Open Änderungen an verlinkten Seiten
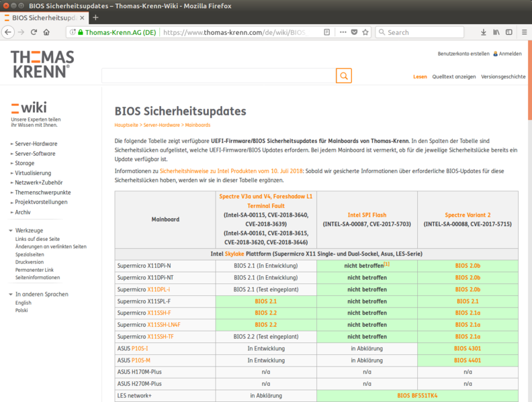Image resolution: width=532 pixels, height=402 pixels. pos(51,247)
